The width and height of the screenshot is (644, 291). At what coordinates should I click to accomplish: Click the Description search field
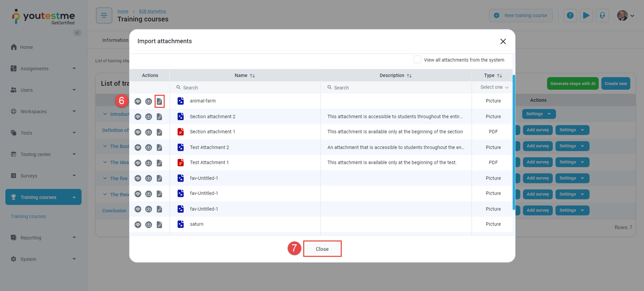click(396, 88)
